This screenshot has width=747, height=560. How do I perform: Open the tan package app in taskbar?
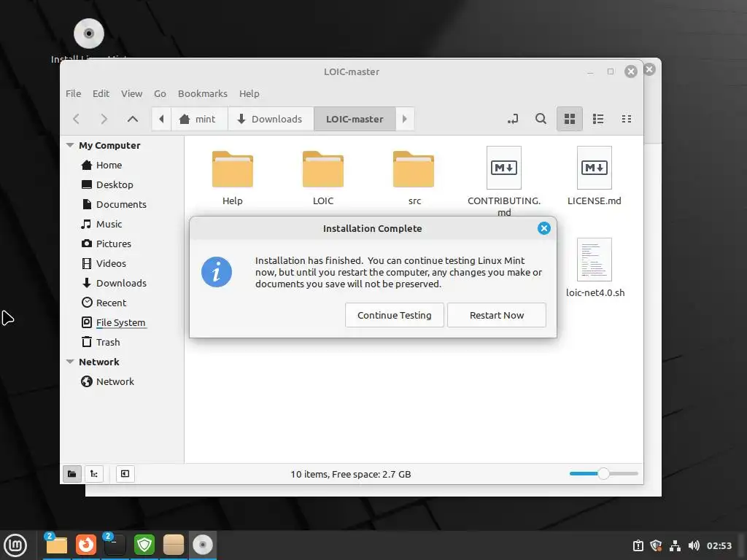click(x=174, y=545)
